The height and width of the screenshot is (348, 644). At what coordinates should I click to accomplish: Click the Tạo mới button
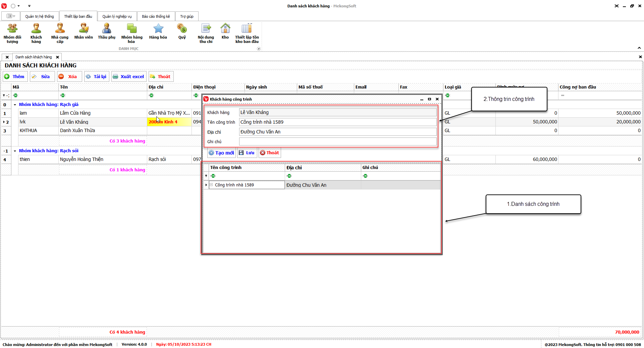pos(221,153)
